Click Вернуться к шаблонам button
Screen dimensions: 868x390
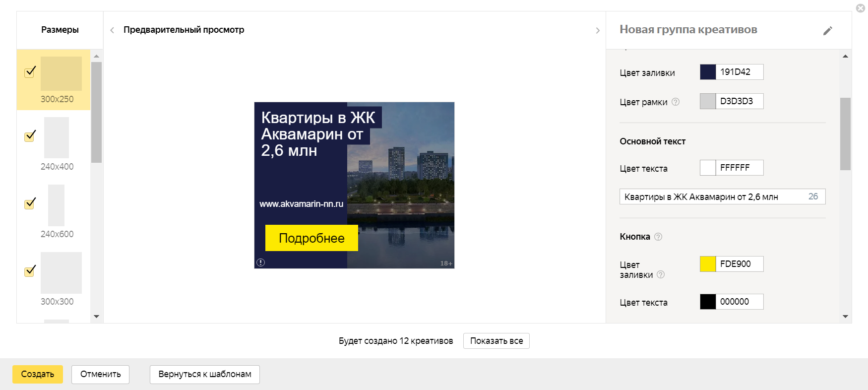205,374
